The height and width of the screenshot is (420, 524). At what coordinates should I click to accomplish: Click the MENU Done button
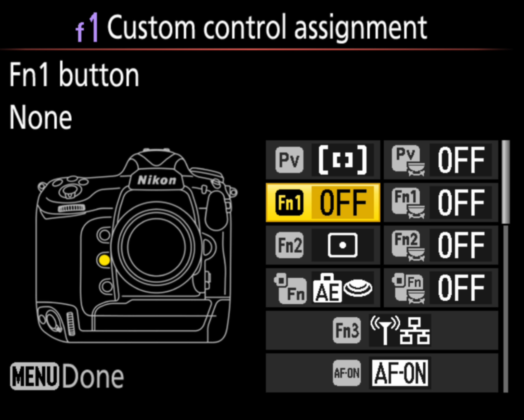67,376
